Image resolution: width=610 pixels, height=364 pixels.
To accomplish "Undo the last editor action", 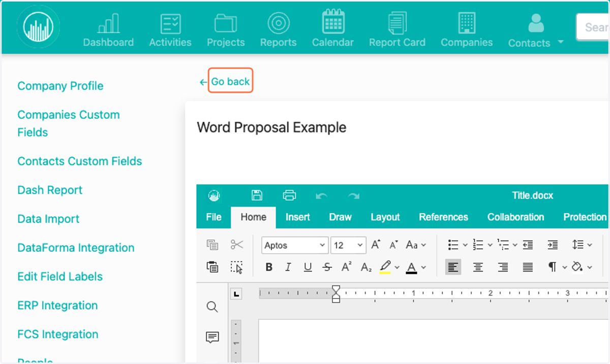I will [x=321, y=195].
